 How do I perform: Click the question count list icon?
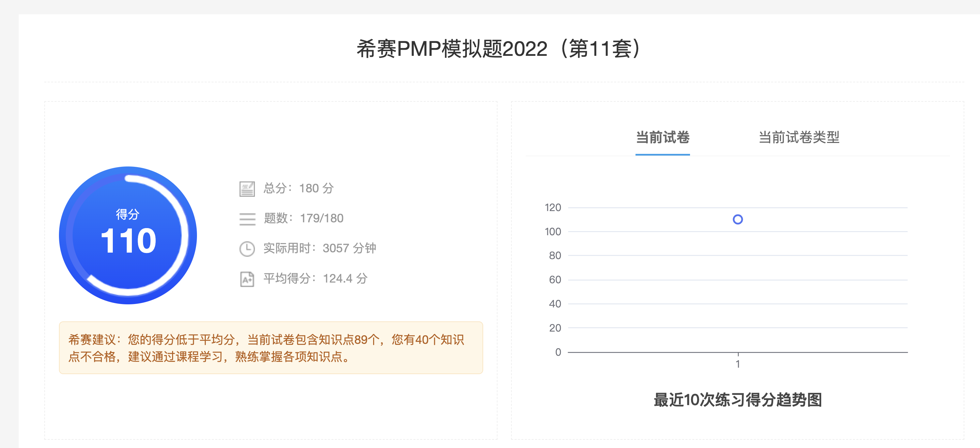pyautogui.click(x=247, y=219)
